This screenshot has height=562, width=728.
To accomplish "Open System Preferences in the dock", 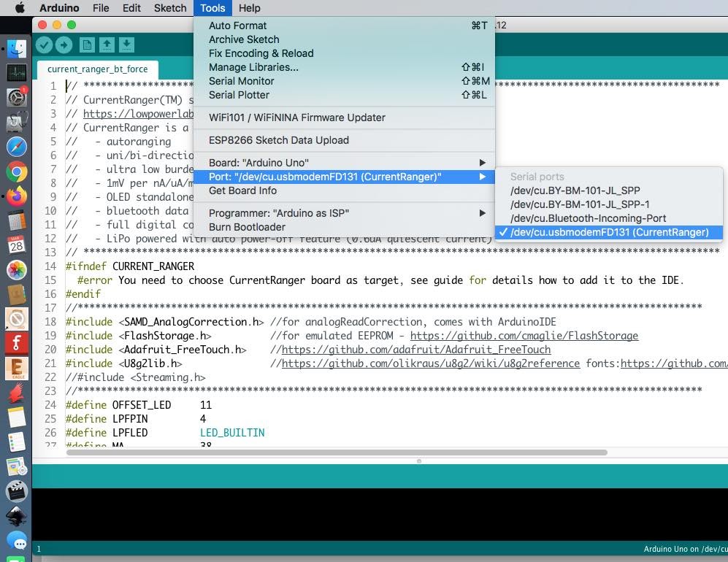I will (17, 98).
